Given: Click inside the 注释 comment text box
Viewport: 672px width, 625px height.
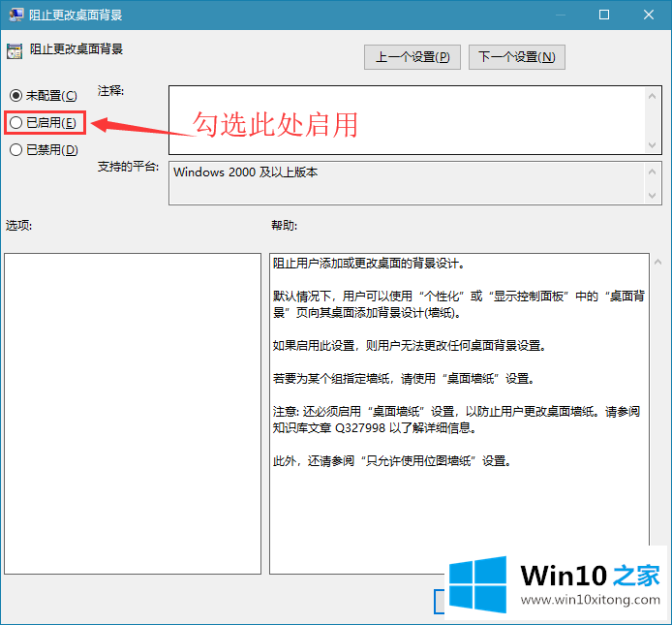Looking at the screenshot, I should tap(407, 120).
